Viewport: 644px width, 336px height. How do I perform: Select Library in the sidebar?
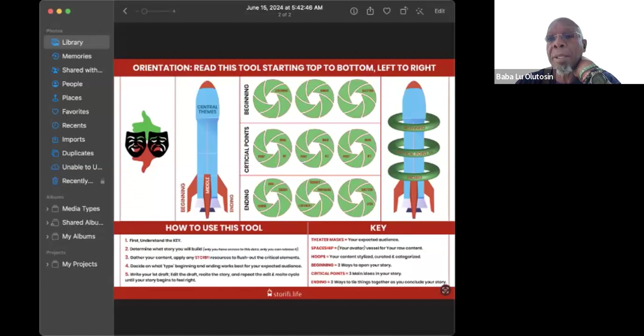pyautogui.click(x=72, y=42)
